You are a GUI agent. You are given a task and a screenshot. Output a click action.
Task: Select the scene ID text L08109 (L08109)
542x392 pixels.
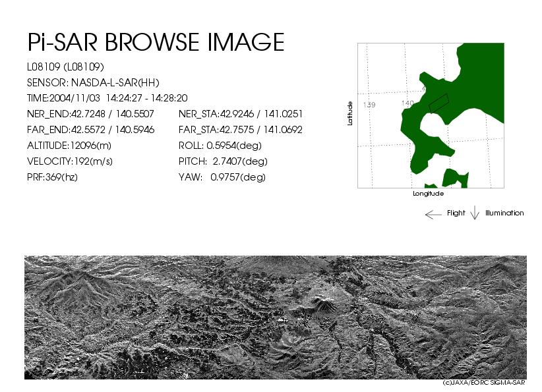pos(65,67)
